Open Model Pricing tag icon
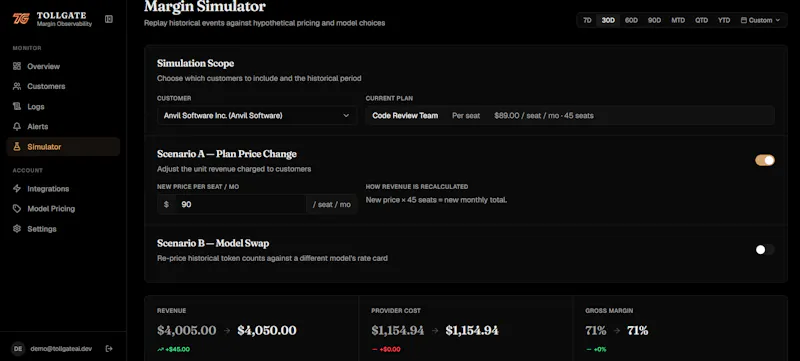 17,209
